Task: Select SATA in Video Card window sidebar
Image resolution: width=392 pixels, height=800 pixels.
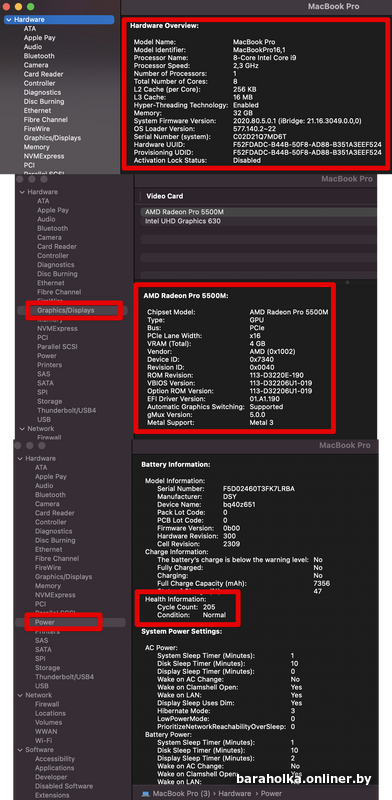Action: (45, 383)
